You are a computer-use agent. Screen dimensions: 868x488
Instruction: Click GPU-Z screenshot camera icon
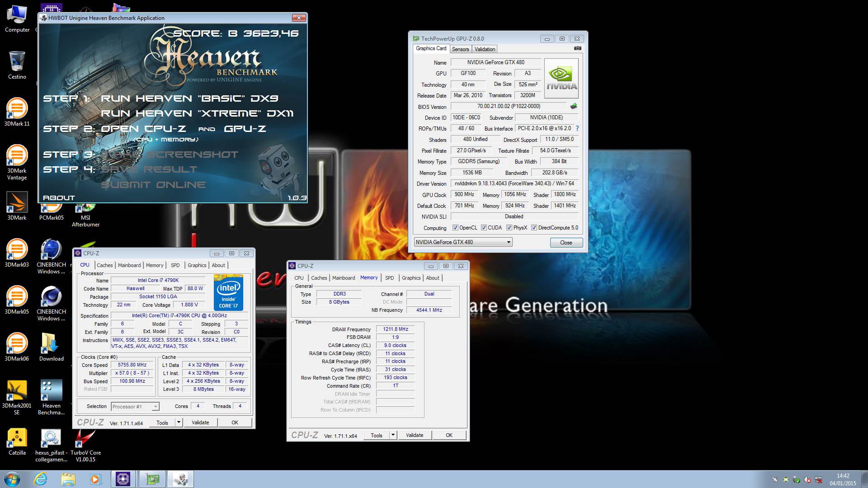577,48
